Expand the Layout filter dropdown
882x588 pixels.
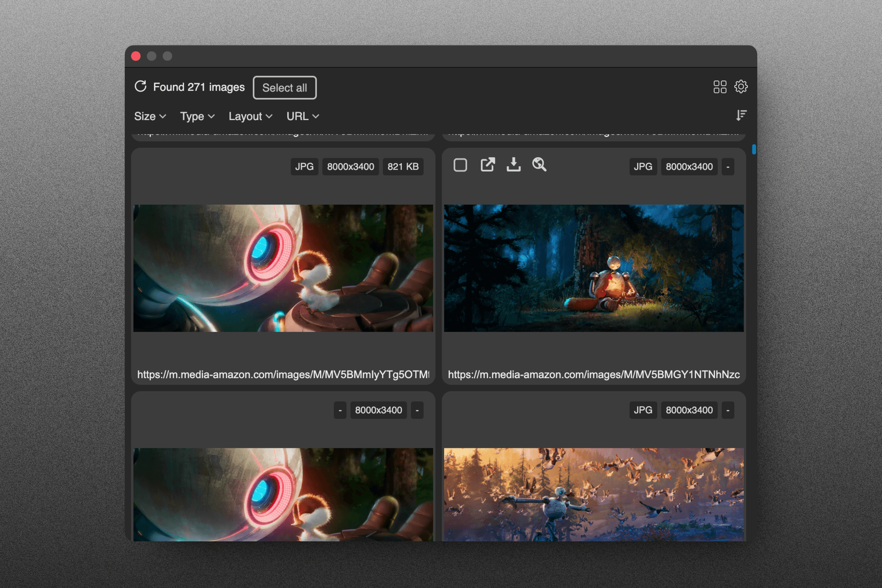[250, 116]
